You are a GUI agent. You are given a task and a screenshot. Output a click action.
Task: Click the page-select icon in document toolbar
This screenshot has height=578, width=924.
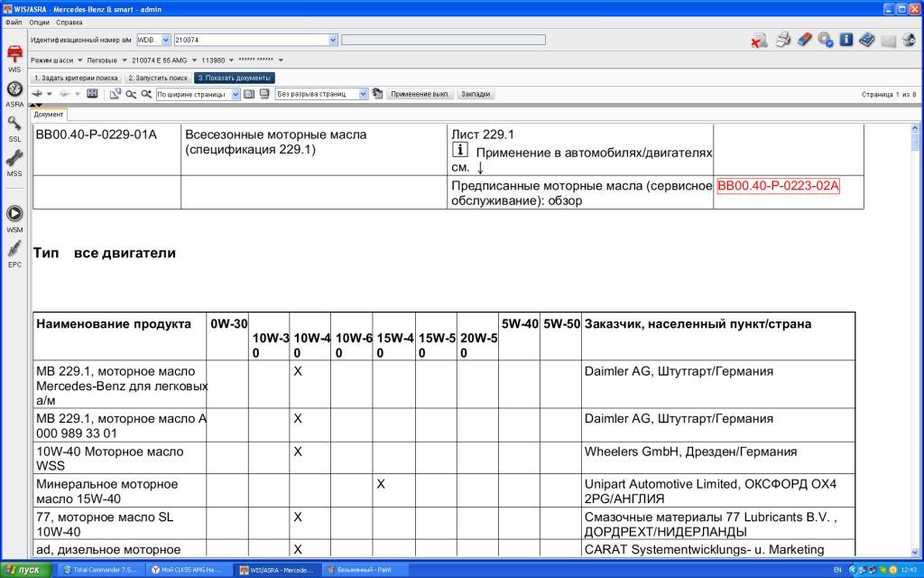click(115, 94)
